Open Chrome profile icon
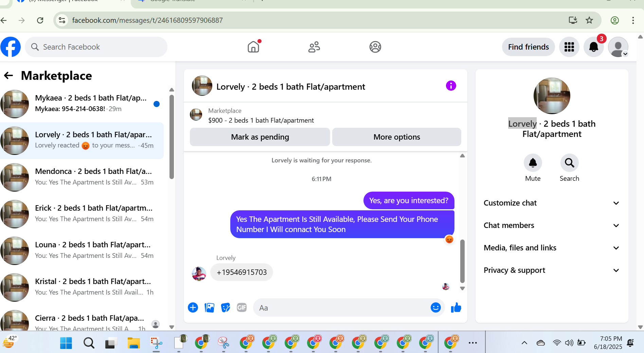The image size is (644, 353). [x=615, y=20]
